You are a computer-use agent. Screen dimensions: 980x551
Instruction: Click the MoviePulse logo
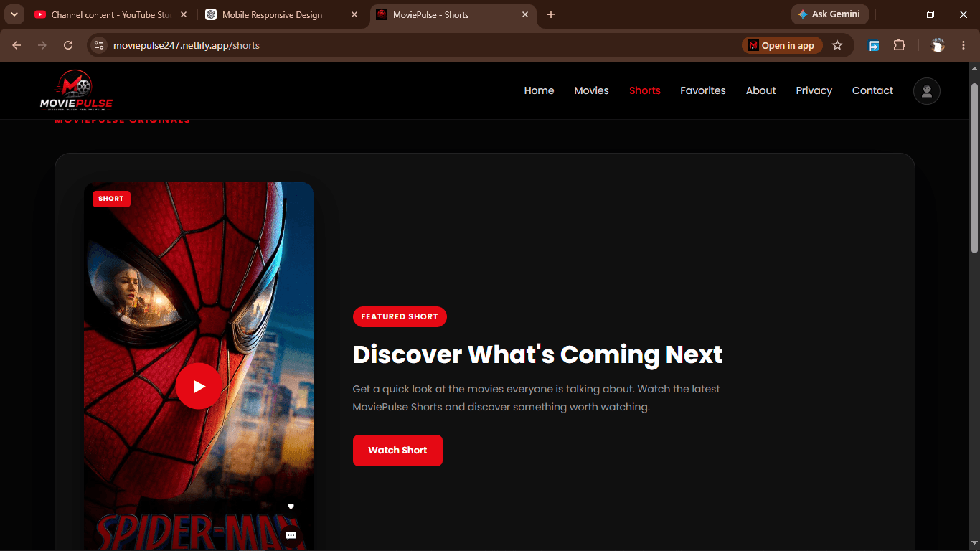click(x=76, y=90)
